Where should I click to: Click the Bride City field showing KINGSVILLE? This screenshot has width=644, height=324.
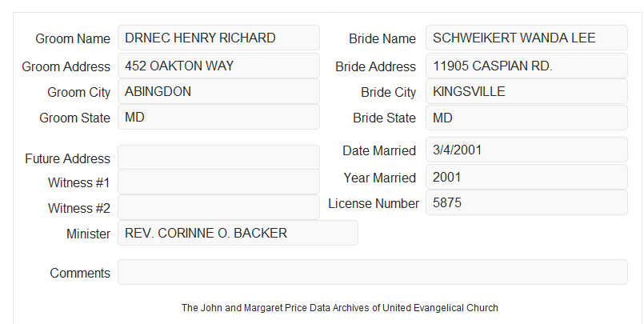click(526, 91)
